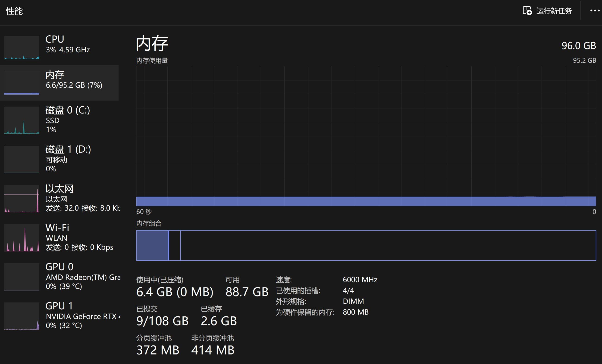Click the 内存 main heading
The image size is (602, 364).
(152, 43)
